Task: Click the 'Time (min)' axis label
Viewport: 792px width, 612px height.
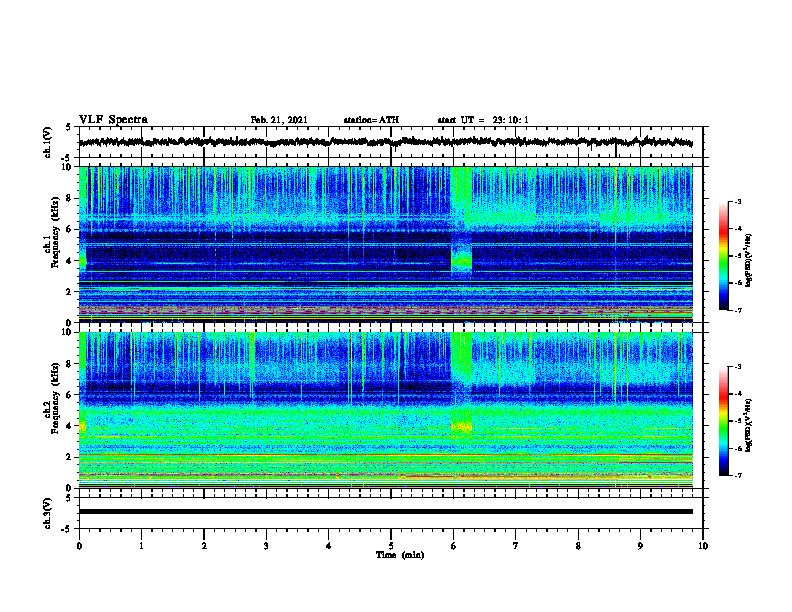Action: (400, 555)
